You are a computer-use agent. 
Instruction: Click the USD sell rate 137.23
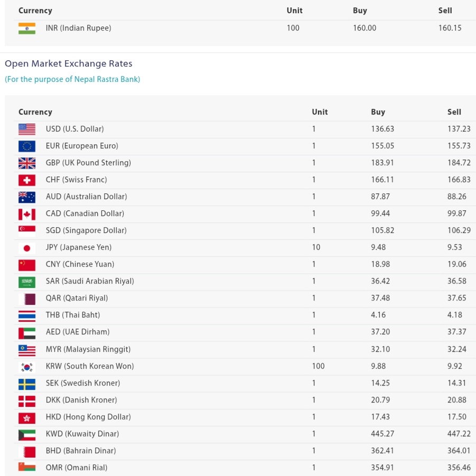tap(459, 129)
